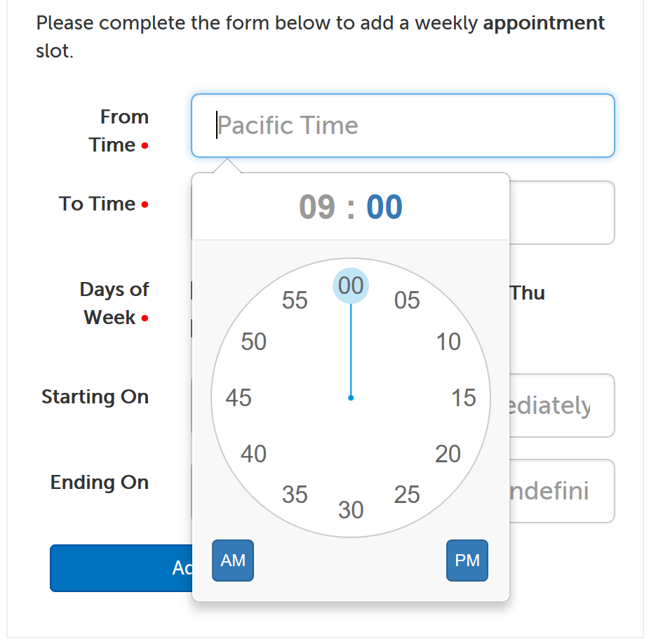This screenshot has width=649, height=644.
Task: Click the From Time Pacific Time input
Action: [403, 126]
